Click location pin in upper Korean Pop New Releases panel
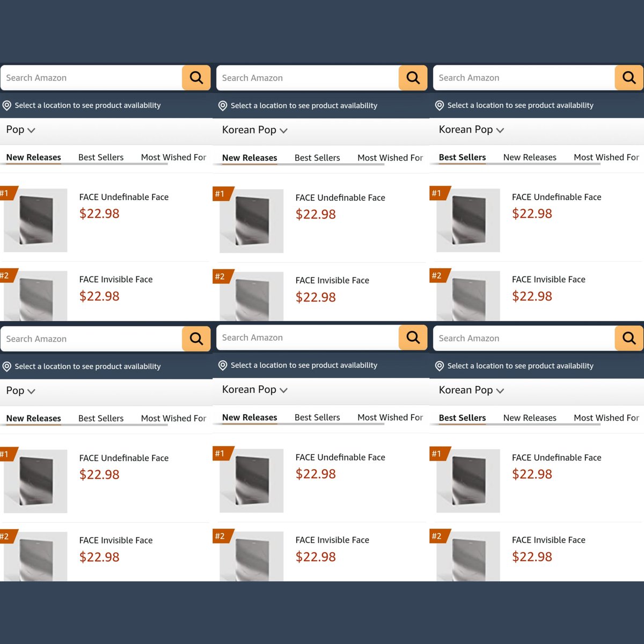Screen dimensions: 644x644 click(x=223, y=106)
